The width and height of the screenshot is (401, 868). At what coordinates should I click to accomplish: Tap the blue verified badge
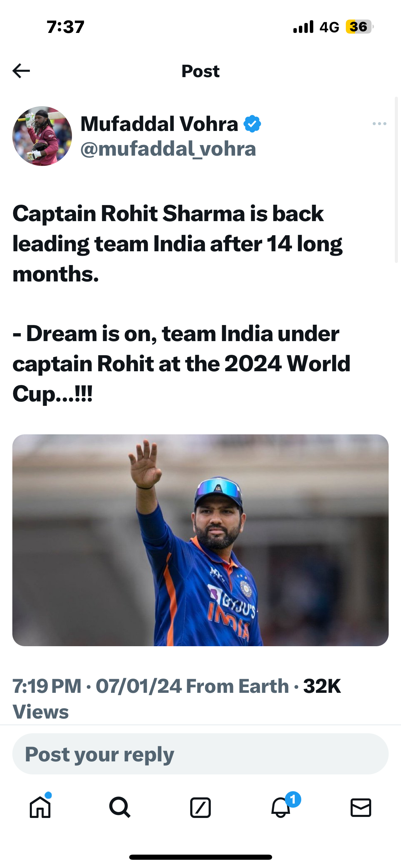[252, 124]
